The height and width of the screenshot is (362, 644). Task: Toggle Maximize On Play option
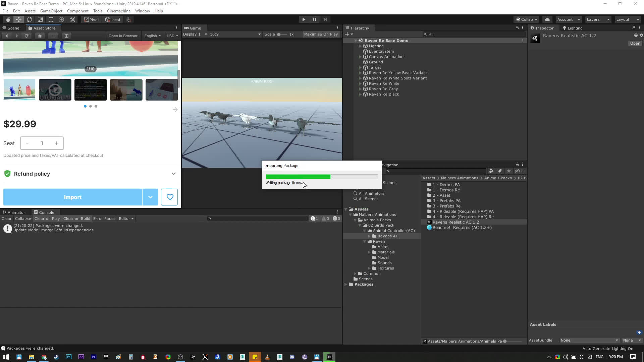tap(321, 34)
